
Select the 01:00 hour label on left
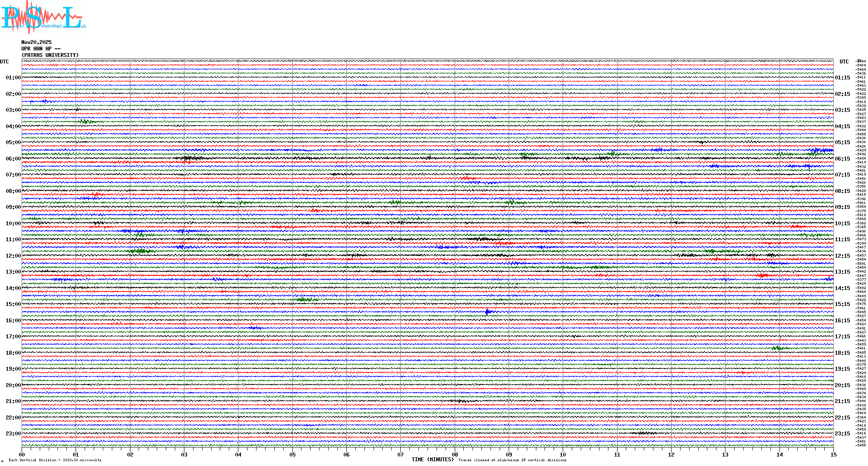click(x=13, y=78)
